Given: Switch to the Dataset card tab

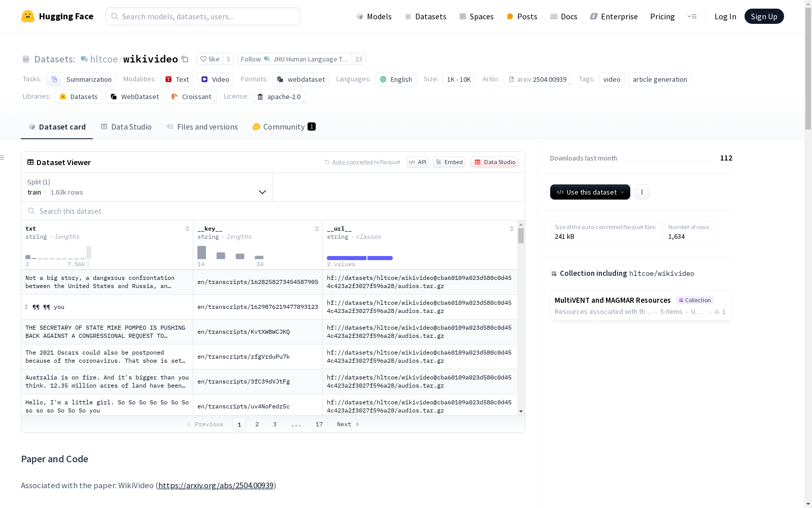Looking at the screenshot, I should (57, 127).
